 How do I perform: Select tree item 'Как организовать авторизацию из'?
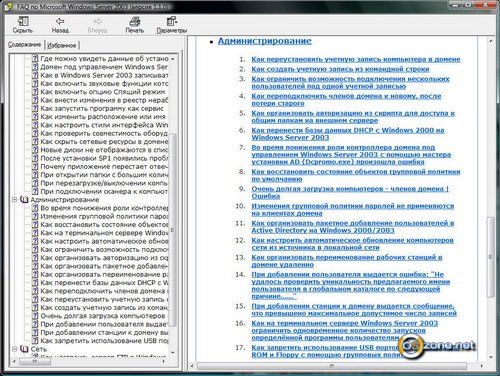click(x=104, y=258)
